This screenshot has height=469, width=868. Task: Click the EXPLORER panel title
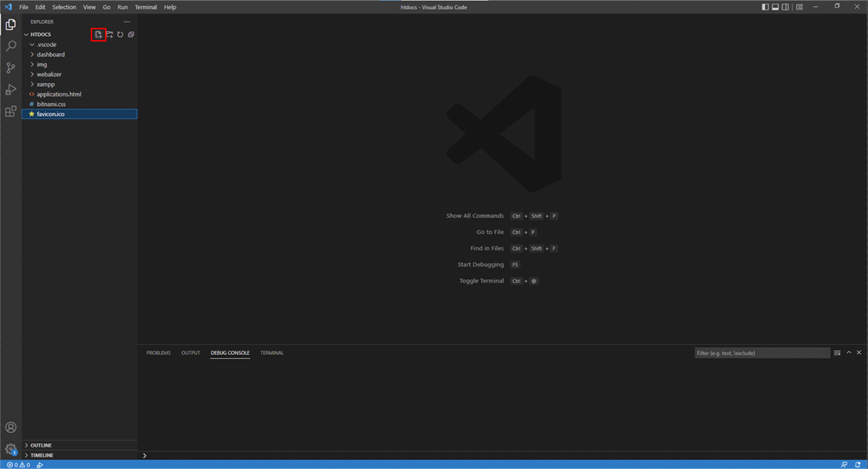pyautogui.click(x=42, y=22)
